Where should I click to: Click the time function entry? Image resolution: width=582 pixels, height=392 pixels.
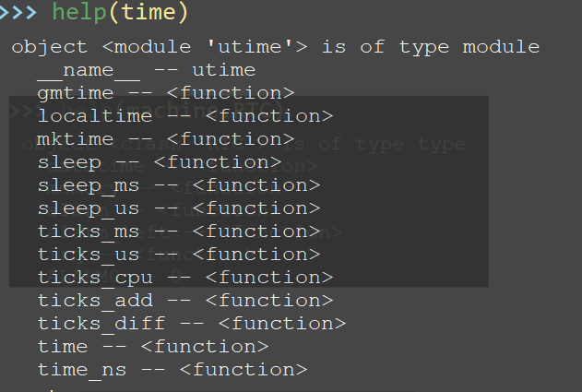tap(153, 347)
